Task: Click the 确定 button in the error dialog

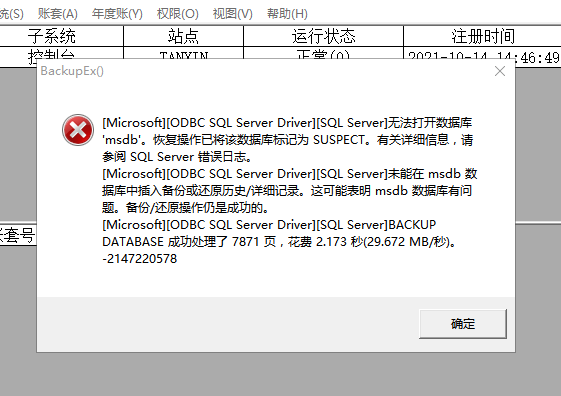Action: tap(463, 324)
